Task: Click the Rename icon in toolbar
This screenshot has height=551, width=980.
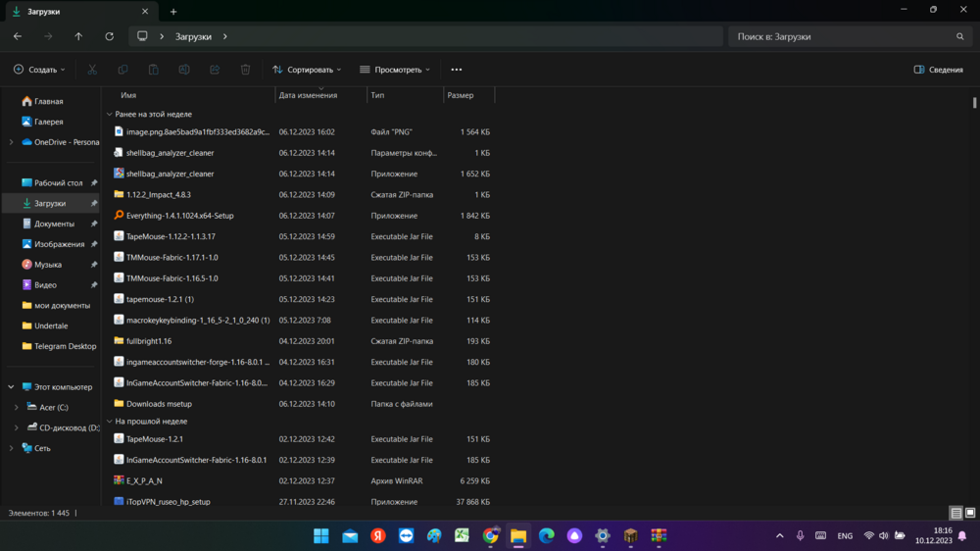Action: coord(184,70)
